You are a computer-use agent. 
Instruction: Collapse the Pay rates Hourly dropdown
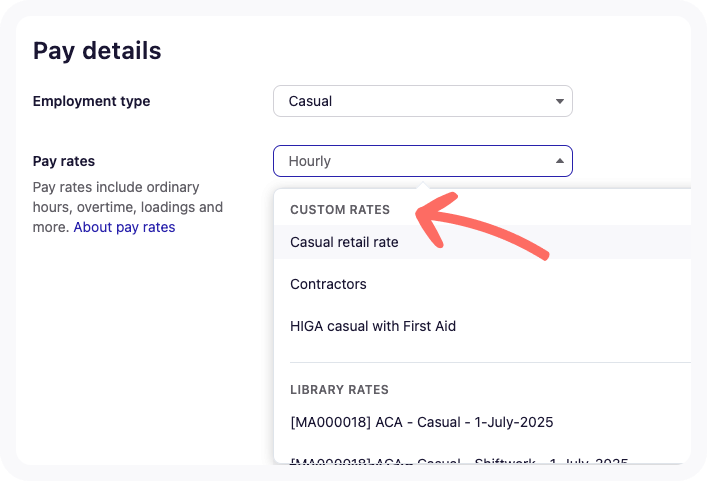point(421,161)
